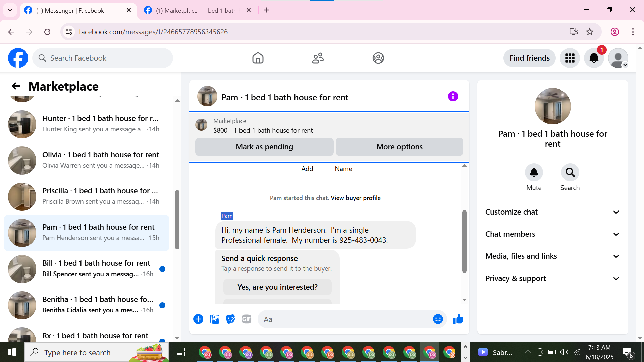This screenshot has height=362, width=644.
Task: Open the Facebook logo home link
Action: 18,58
